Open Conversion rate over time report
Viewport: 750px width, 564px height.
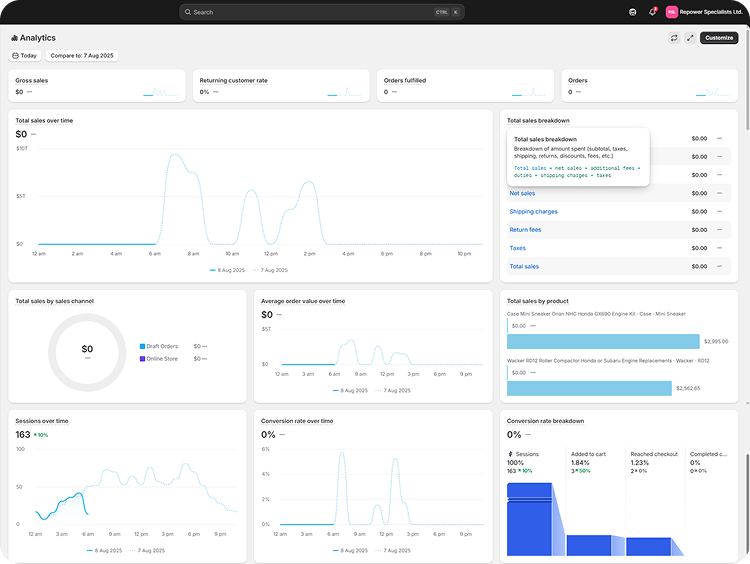297,421
